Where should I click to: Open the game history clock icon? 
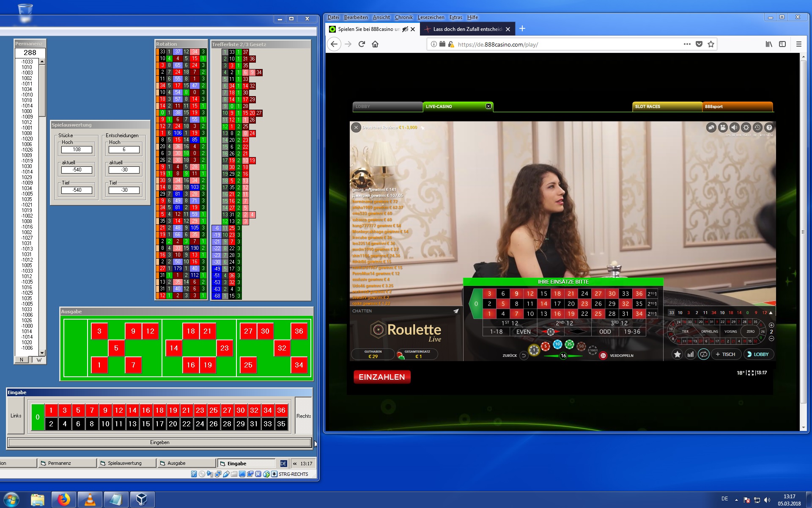[757, 127]
